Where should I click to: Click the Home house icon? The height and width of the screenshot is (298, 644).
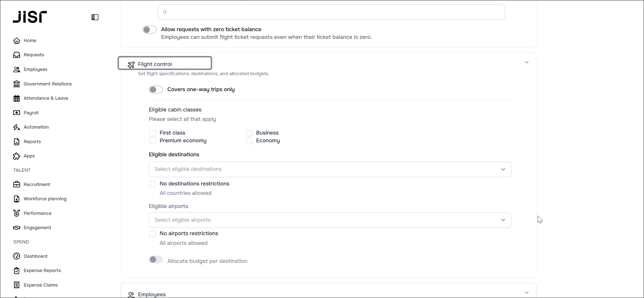click(x=17, y=41)
